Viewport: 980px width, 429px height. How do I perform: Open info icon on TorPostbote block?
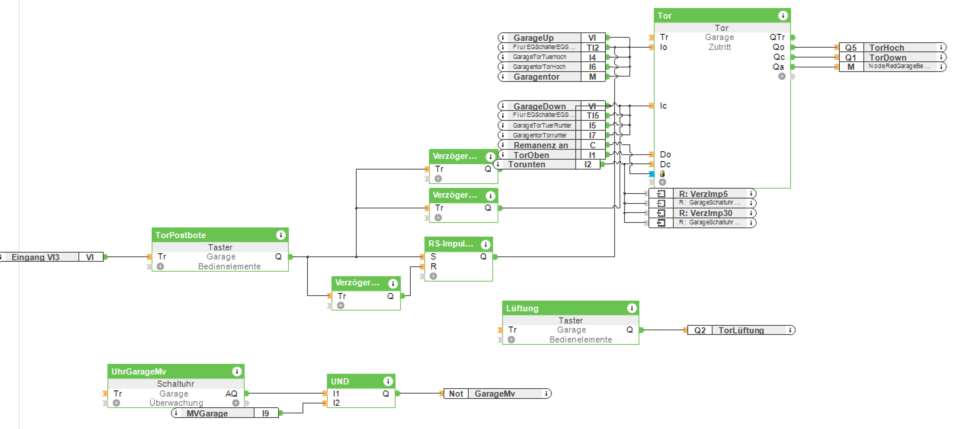280,235
